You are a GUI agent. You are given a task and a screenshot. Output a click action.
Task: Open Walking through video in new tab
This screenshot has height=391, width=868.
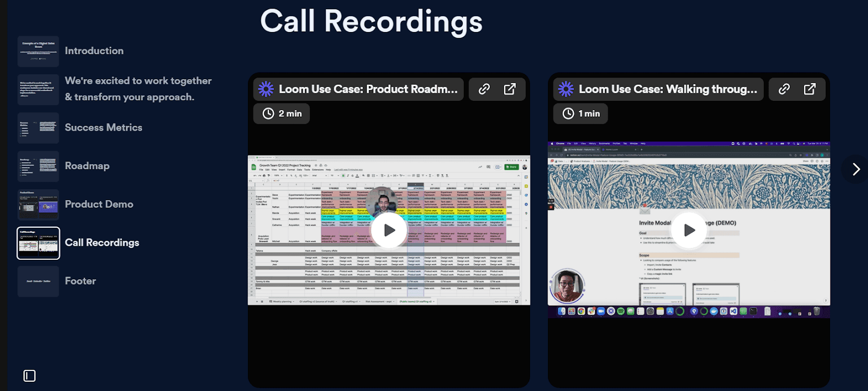coord(810,89)
